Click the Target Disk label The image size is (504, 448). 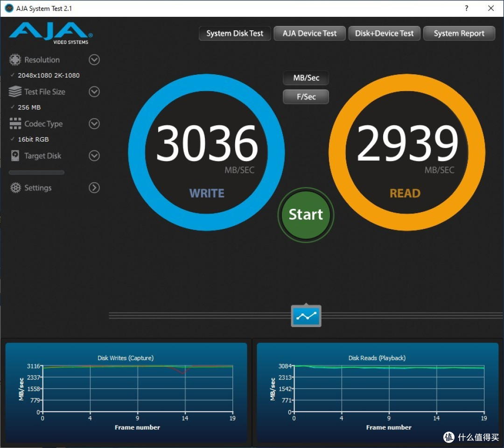pyautogui.click(x=43, y=156)
